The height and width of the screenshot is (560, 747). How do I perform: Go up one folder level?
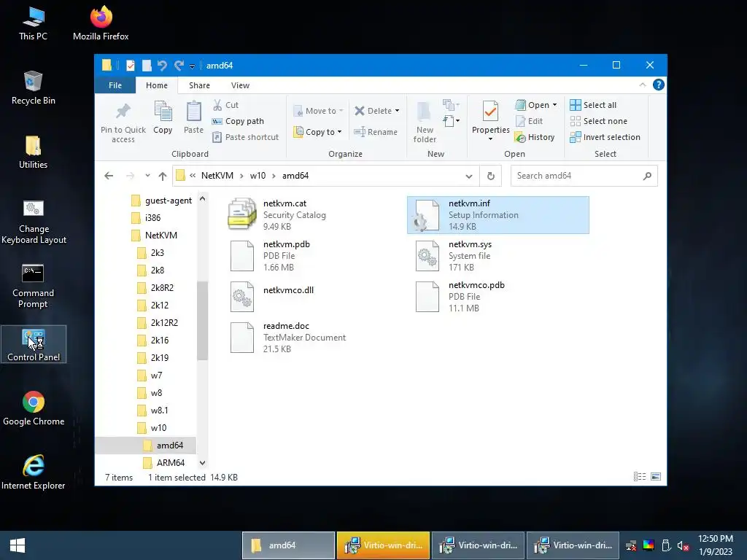(x=163, y=176)
